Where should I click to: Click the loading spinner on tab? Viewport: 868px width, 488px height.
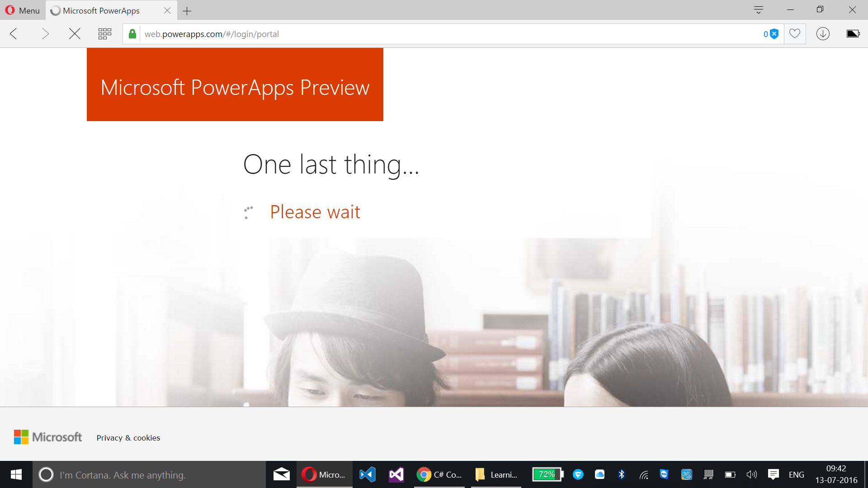55,11
